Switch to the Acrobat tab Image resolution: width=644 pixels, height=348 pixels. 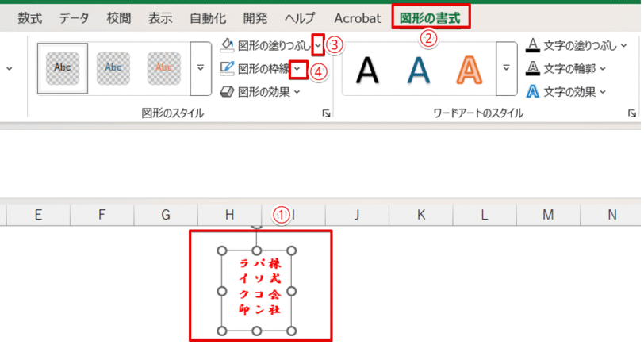358,18
